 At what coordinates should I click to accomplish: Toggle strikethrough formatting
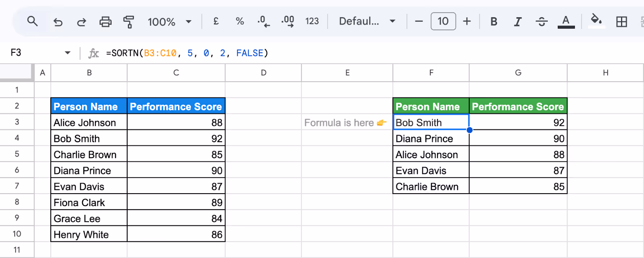click(x=542, y=22)
